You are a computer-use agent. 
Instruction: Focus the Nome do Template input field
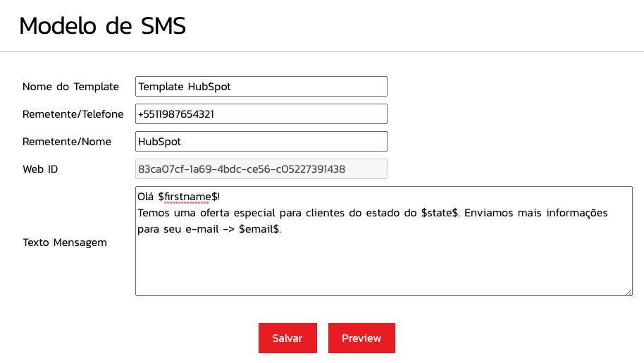[261, 87]
